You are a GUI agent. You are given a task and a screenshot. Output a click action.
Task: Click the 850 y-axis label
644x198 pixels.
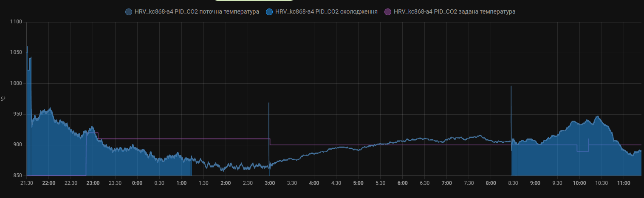tap(17, 175)
